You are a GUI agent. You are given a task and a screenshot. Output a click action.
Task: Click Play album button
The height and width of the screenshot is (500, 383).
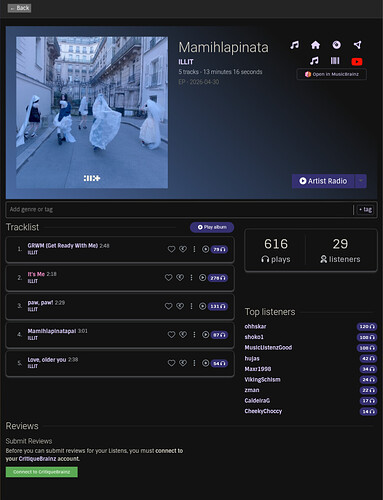(212, 227)
